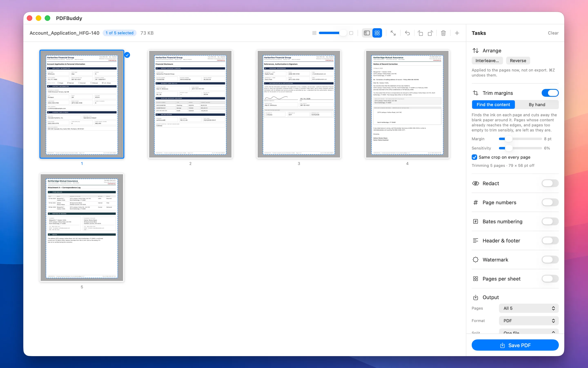Adjust the Sensitivity slider
The height and width of the screenshot is (368, 588).
point(520,148)
